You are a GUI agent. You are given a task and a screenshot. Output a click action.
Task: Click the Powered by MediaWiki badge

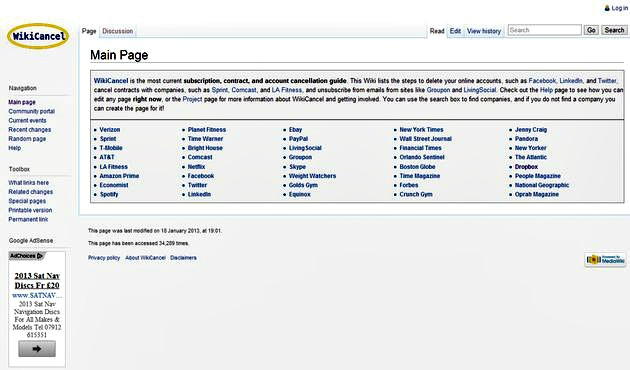tap(605, 260)
